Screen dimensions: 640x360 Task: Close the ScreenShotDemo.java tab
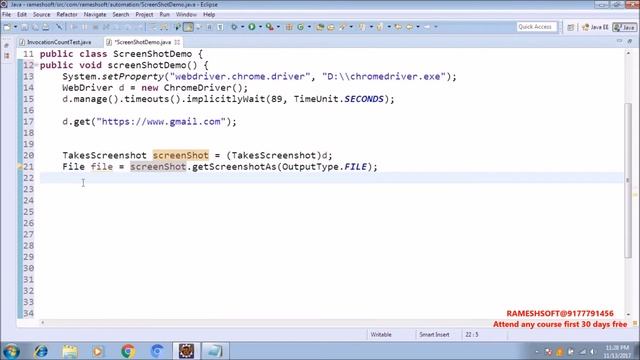click(178, 42)
